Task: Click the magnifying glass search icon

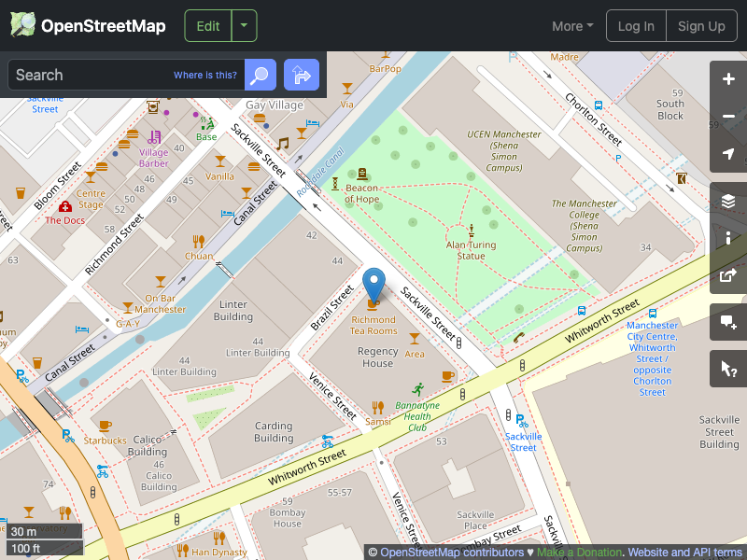Action: click(x=259, y=75)
